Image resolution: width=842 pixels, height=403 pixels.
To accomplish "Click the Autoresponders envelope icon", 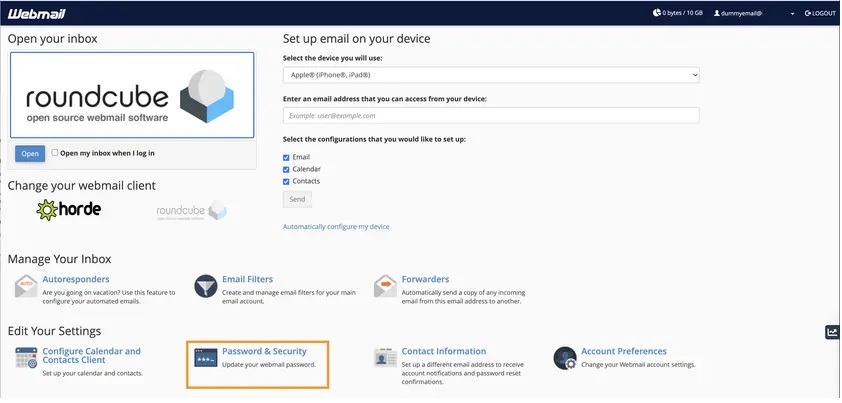I will [26, 286].
